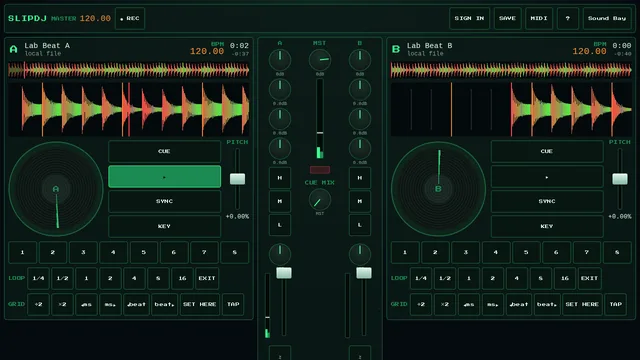The width and height of the screenshot is (640, 360).
Task: Click SET HERE grid button on deck B
Action: pos(582,304)
